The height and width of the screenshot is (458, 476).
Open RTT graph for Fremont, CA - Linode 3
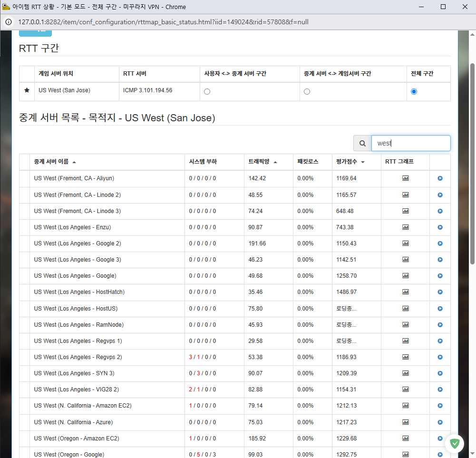405,211
